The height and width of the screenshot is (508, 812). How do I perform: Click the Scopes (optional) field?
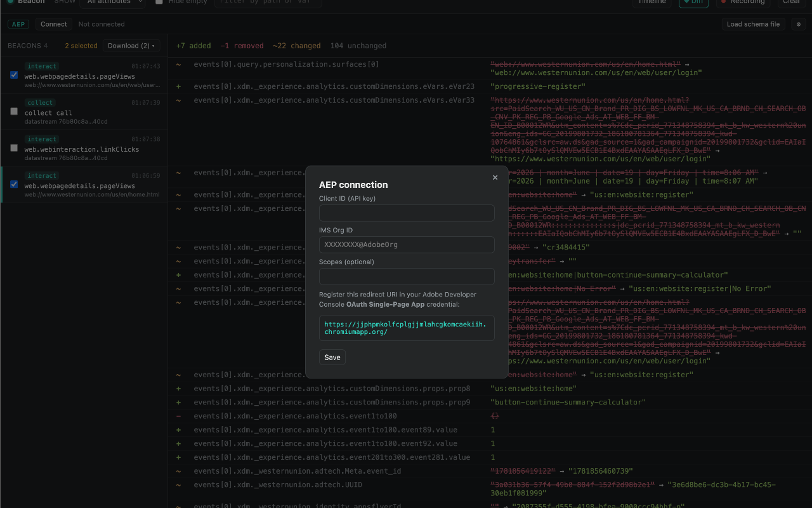(407, 276)
